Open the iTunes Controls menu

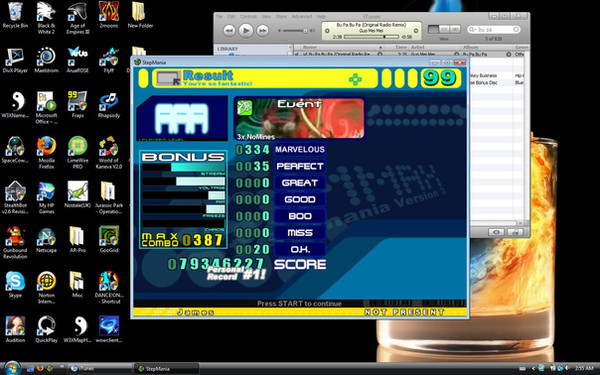248,16
